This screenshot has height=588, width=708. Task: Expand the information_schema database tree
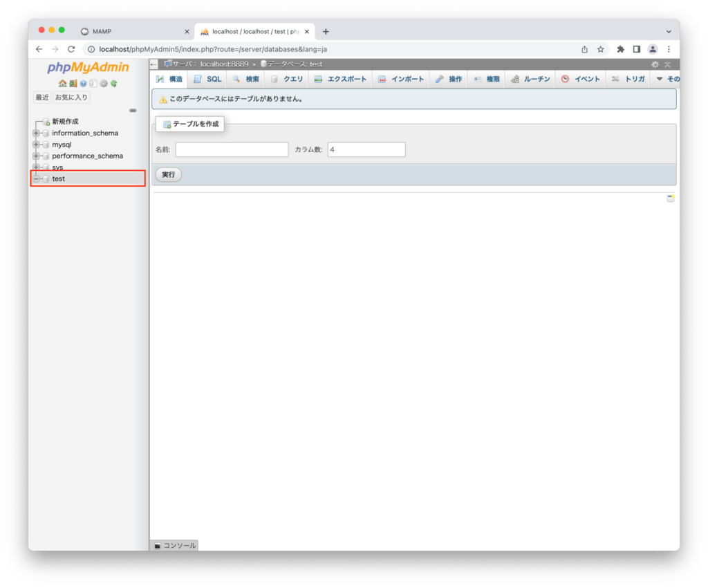tap(36, 133)
